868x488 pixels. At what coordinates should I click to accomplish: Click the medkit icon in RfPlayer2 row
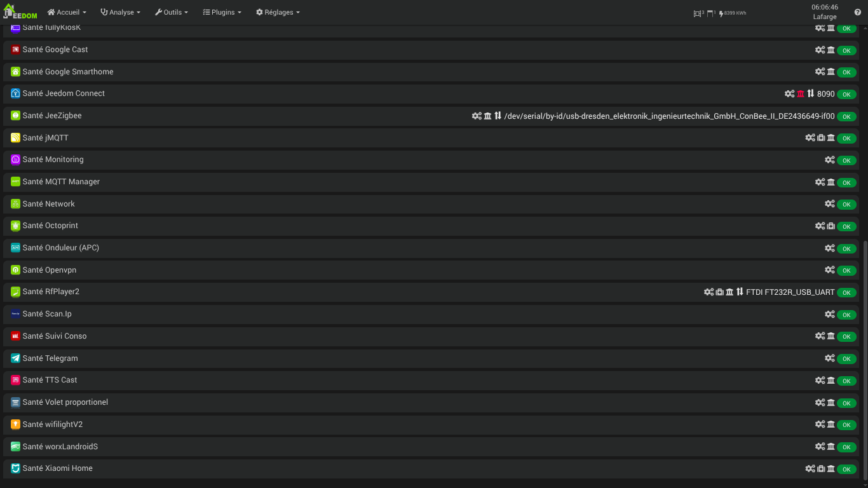point(719,292)
